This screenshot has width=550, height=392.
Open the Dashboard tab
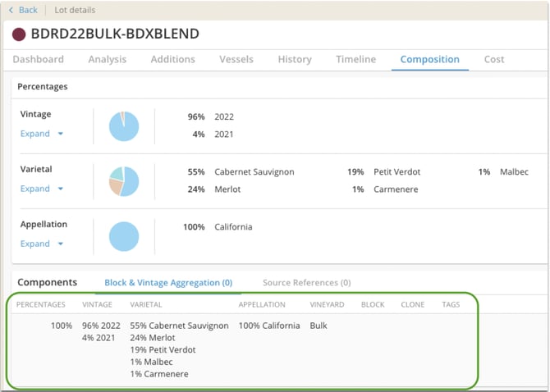pyautogui.click(x=39, y=59)
